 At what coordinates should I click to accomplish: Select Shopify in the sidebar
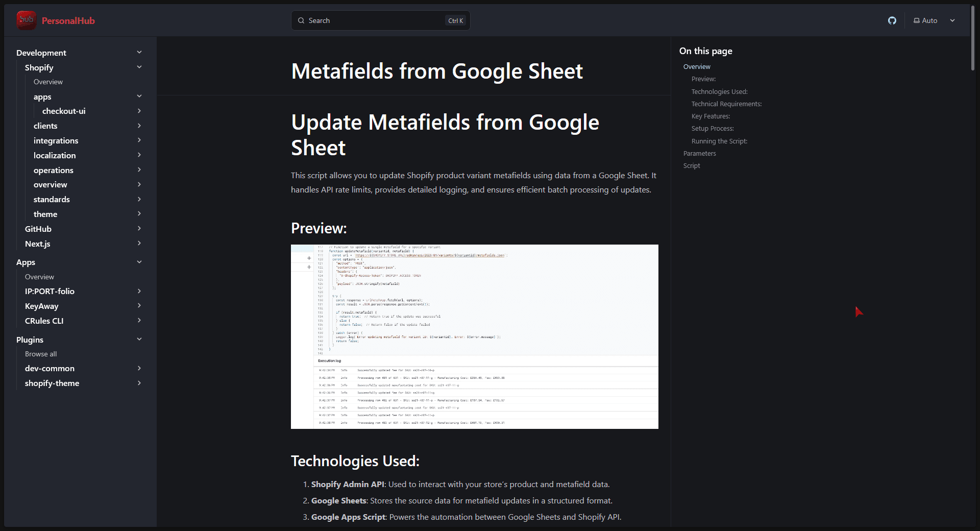[x=39, y=67]
